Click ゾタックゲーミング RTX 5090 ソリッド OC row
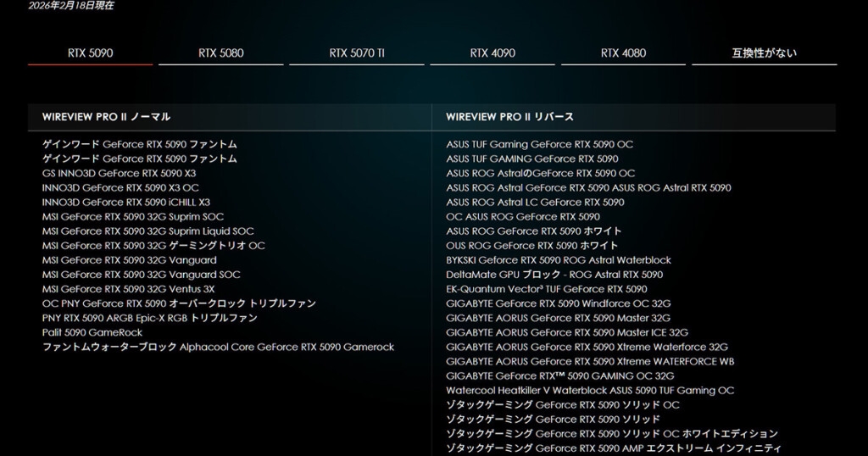 coord(563,404)
